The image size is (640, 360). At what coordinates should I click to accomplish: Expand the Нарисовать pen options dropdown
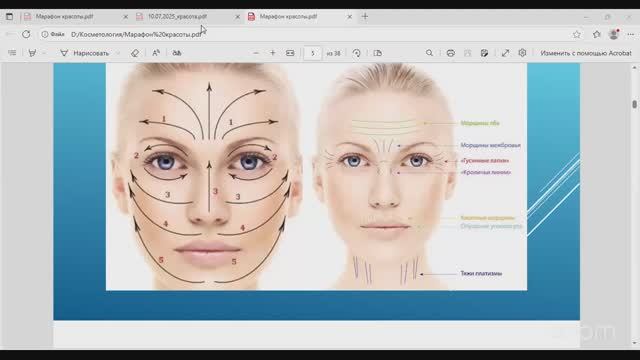[x=118, y=53]
